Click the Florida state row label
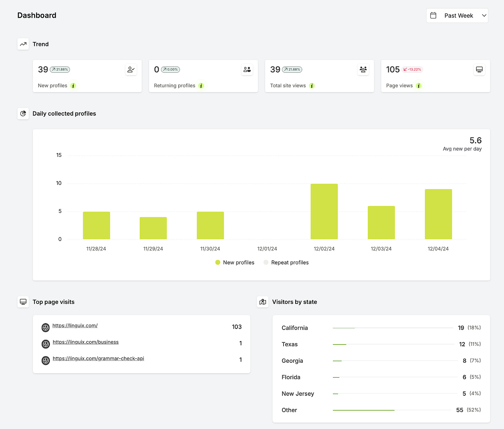The width and height of the screenshot is (504, 429). pos(291,377)
